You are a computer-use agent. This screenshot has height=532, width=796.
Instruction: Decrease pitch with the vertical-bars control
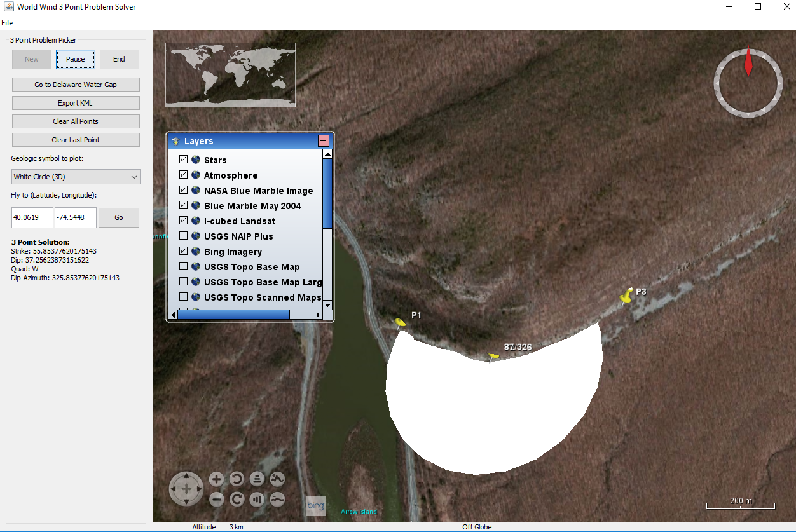(x=257, y=500)
